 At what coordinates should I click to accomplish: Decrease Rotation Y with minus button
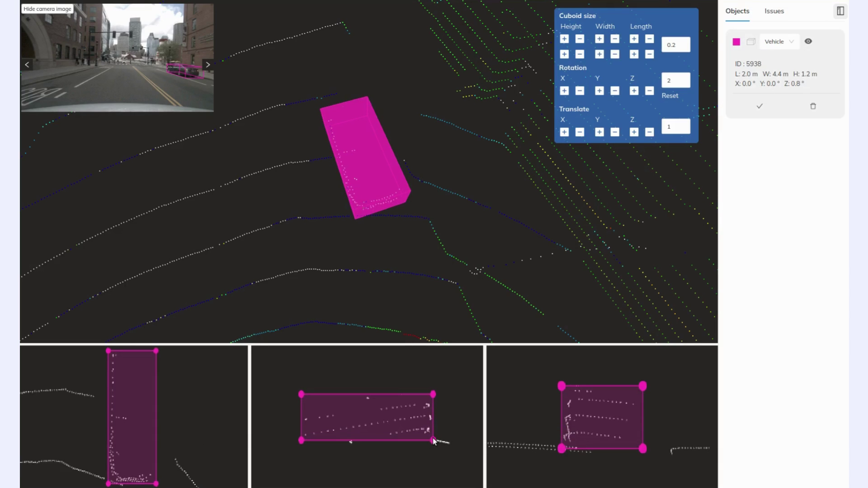tap(614, 91)
